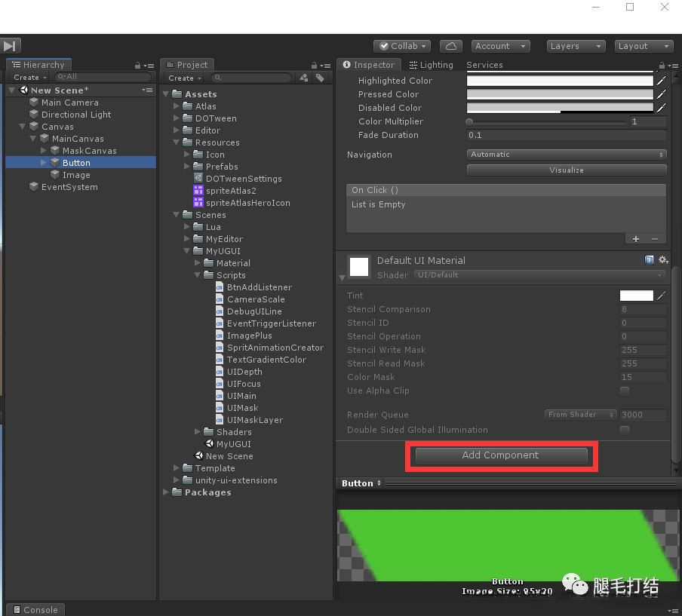Click the Step frame button in toolbar

click(10, 46)
